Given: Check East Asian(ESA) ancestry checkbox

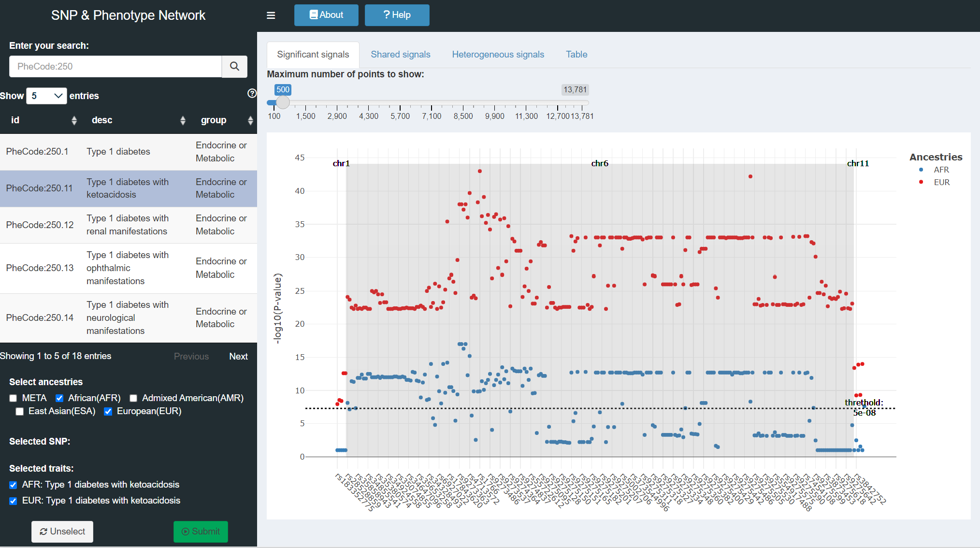Looking at the screenshot, I should click(x=20, y=411).
